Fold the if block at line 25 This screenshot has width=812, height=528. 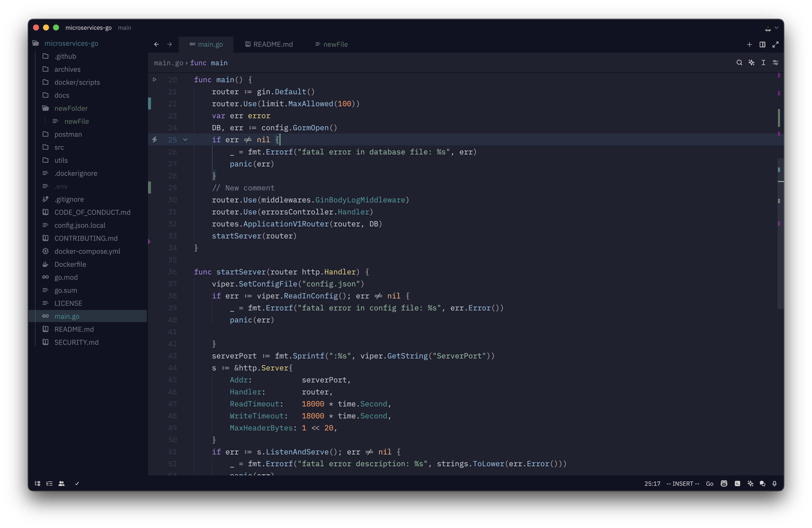click(x=185, y=139)
